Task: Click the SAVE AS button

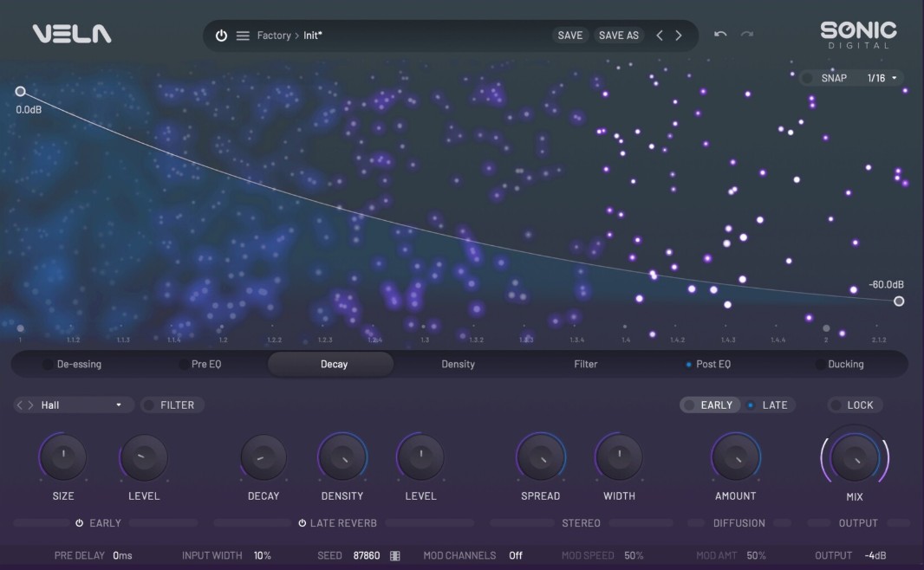Action: (x=618, y=35)
